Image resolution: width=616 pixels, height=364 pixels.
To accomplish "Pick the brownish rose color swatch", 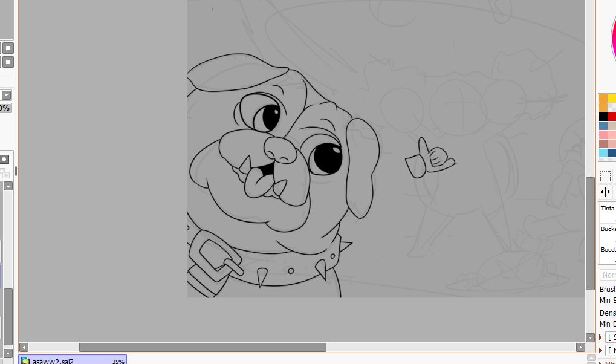I will click(603, 144).
